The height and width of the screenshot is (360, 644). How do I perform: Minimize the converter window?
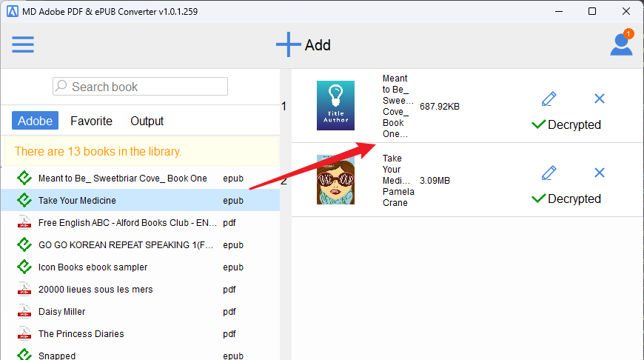(559, 11)
